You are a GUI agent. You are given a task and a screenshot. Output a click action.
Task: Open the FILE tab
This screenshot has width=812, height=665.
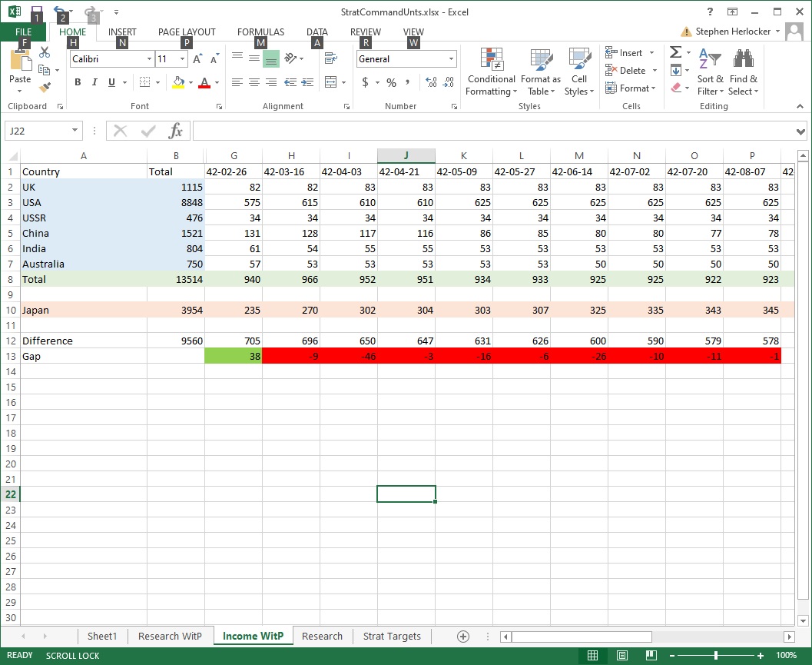(23, 32)
